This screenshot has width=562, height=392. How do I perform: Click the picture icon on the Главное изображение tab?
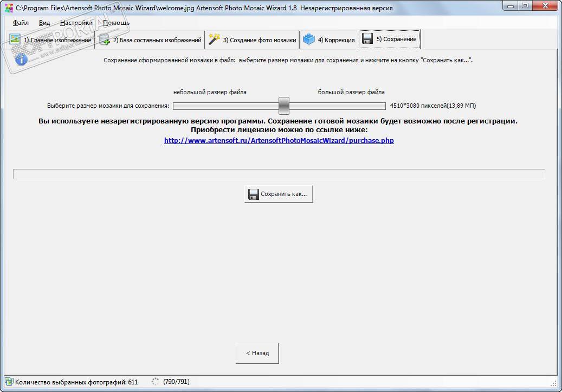click(15, 39)
